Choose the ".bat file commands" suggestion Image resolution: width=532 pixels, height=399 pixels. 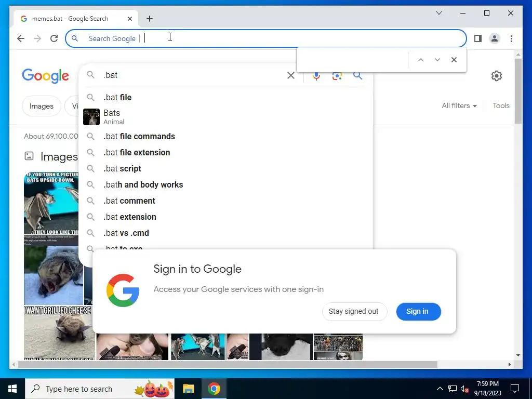click(x=225, y=137)
